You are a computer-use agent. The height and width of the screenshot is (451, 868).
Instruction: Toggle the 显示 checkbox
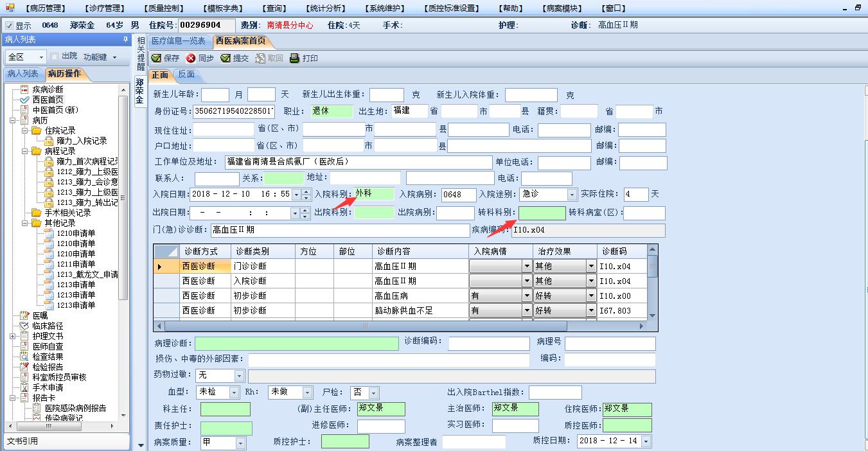10,26
